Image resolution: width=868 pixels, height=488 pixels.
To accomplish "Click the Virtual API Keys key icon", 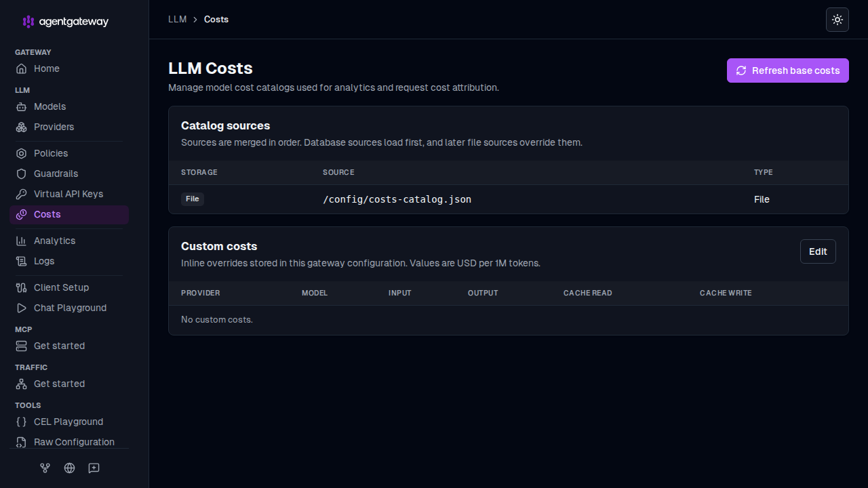I will click(x=21, y=194).
